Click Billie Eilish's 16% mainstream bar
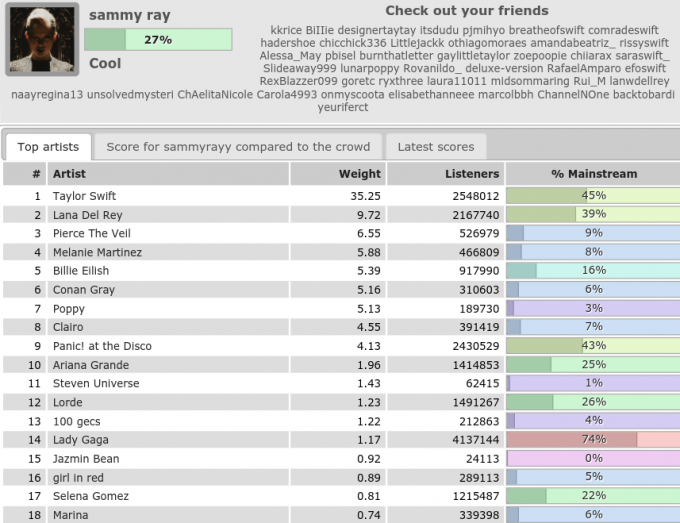The height and width of the screenshot is (523, 680). point(593,271)
